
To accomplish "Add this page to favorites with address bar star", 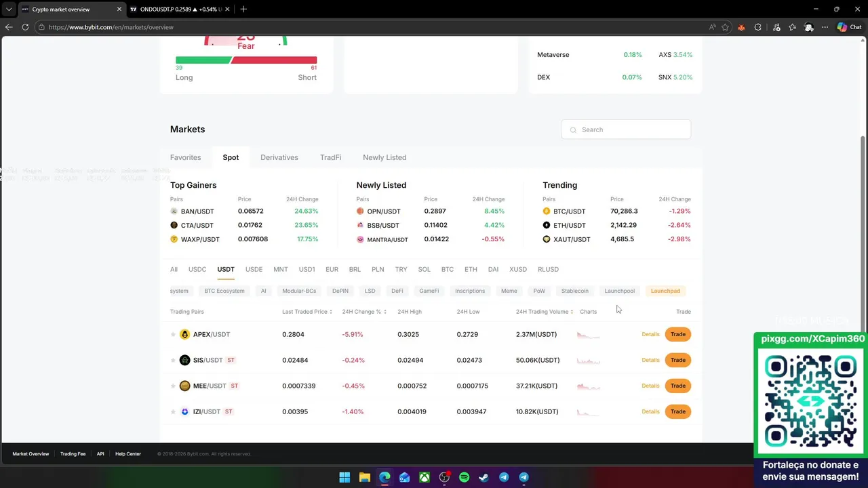I will coord(725,27).
